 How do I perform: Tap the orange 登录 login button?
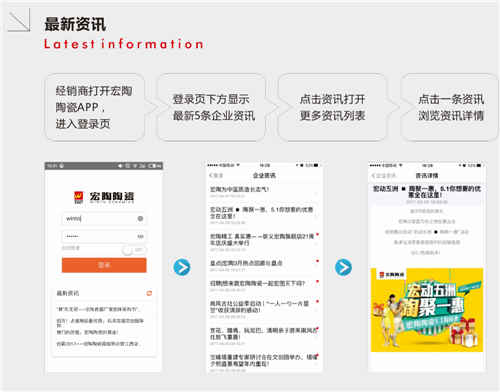coord(104,265)
